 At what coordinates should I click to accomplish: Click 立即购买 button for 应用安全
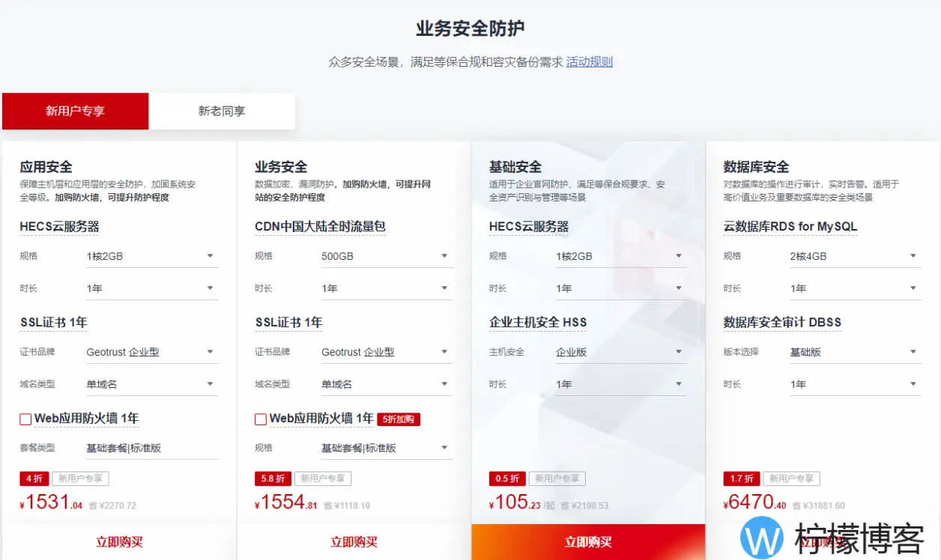(119, 542)
